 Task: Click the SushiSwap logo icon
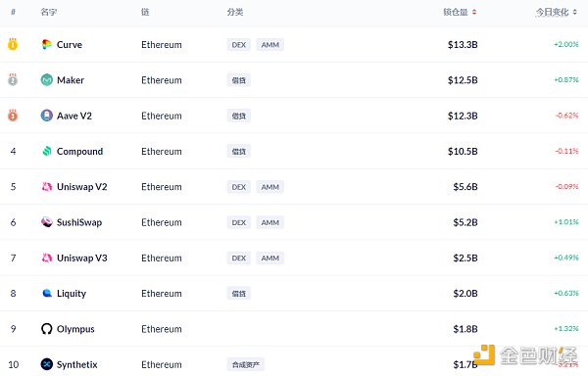[x=46, y=222]
